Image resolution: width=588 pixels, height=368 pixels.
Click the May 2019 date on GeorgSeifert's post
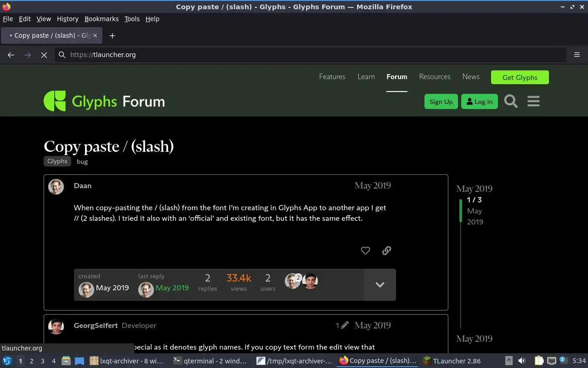pyautogui.click(x=373, y=325)
